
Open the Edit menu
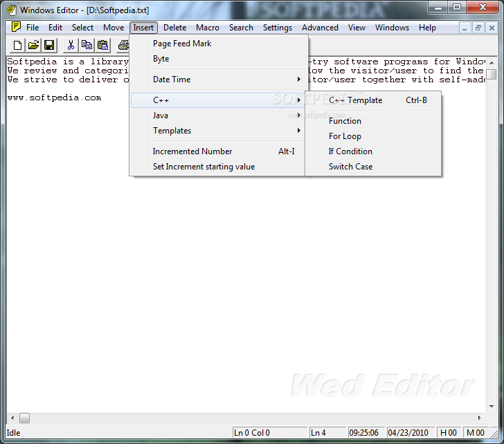click(55, 28)
